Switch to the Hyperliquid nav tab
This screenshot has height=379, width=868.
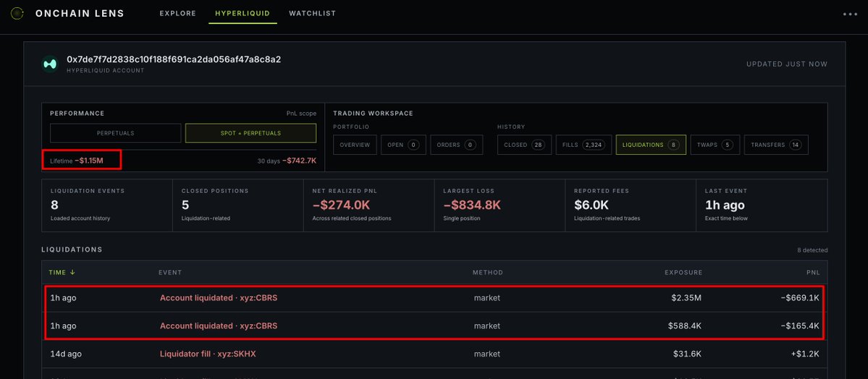click(243, 13)
